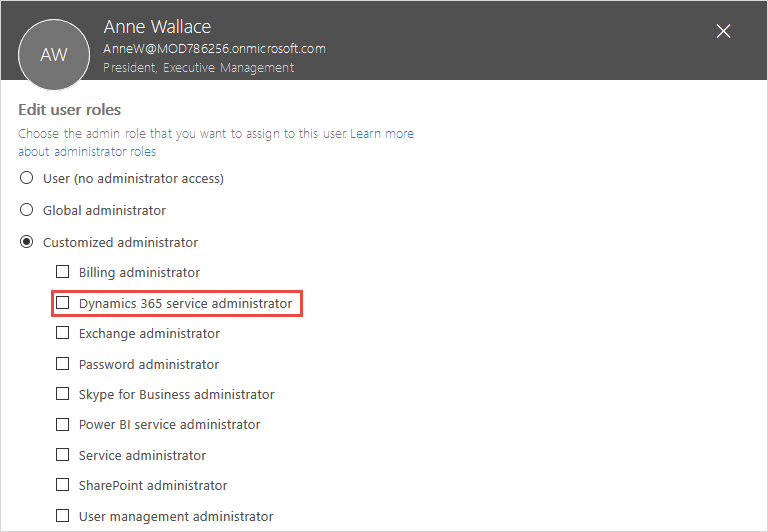Tick the Power BI service administrator checkbox

click(x=63, y=424)
